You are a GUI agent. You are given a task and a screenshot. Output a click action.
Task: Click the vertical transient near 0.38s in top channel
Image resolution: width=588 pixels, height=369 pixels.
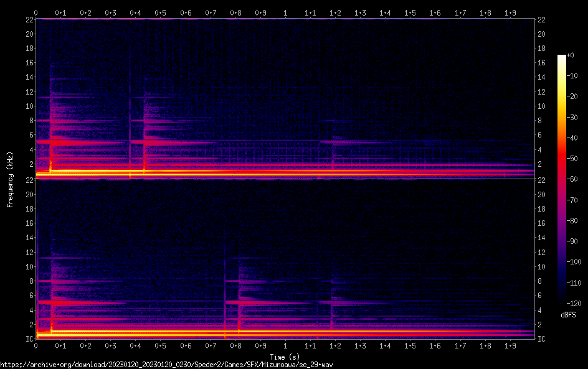pyautogui.click(x=130, y=124)
